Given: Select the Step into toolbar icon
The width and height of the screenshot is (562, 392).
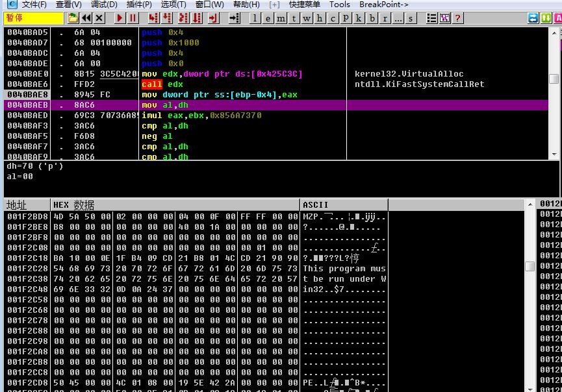Looking at the screenshot, I should (x=153, y=18).
